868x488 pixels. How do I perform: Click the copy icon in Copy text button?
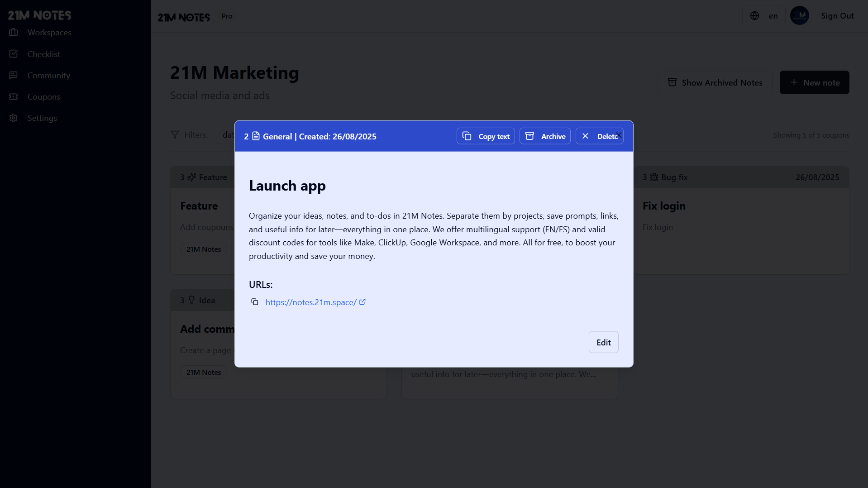pos(467,136)
